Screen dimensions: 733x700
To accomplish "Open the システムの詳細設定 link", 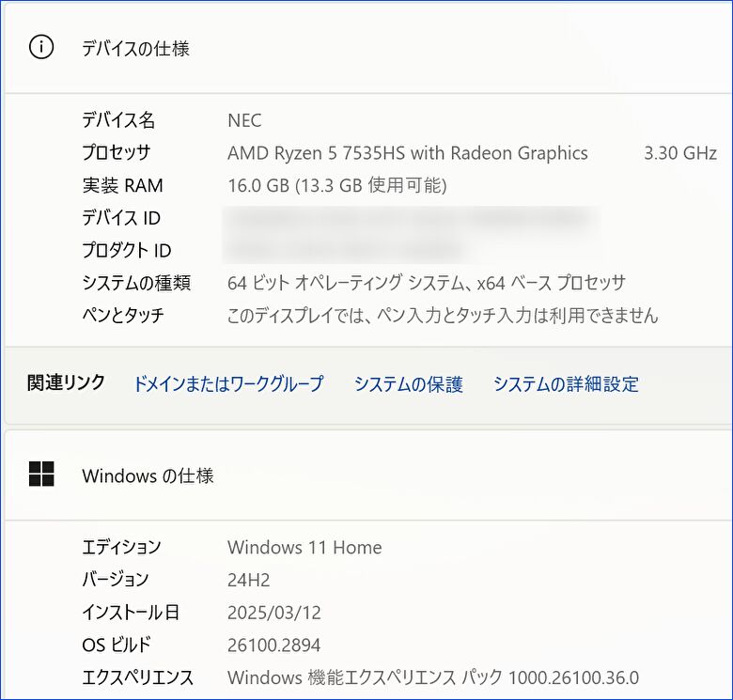I will (x=566, y=383).
